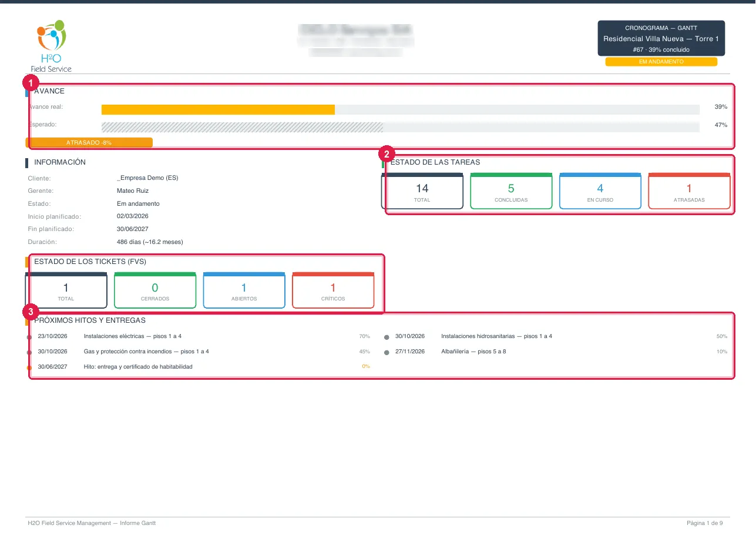Image resolution: width=756 pixels, height=535 pixels.
Task: Select the 4 En curso tasks card
Action: pos(600,191)
